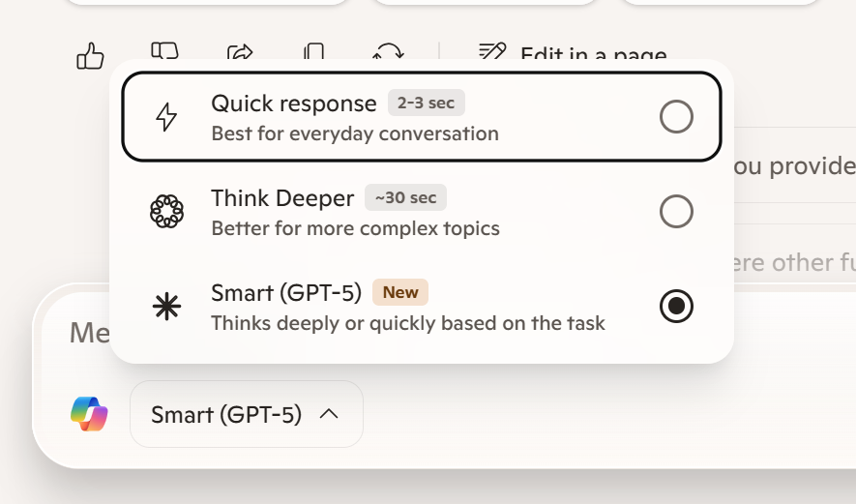Viewport: 856px width, 504px height.
Task: Select the Smart (GPT-5) radio button
Action: [x=676, y=307]
